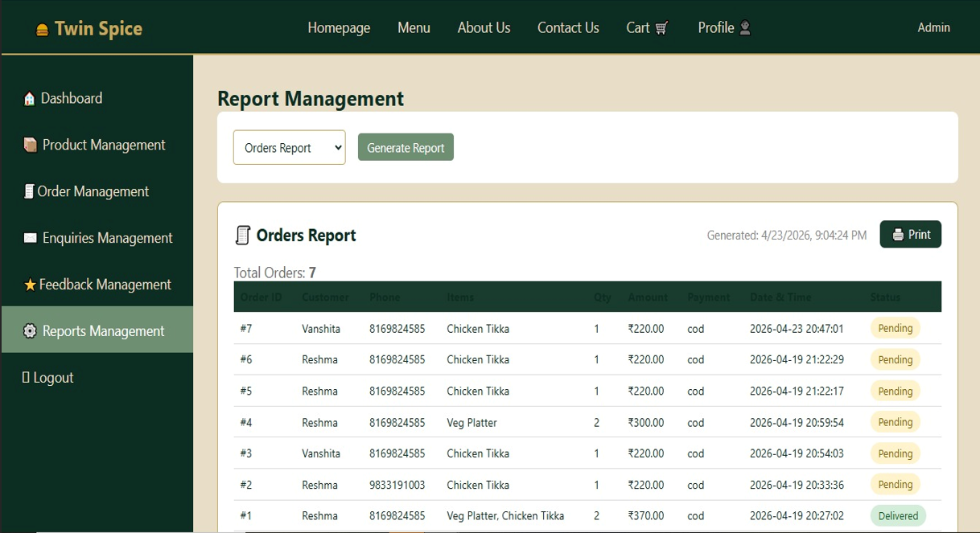The width and height of the screenshot is (980, 533).
Task: Click the profile avatar icon
Action: tap(745, 28)
